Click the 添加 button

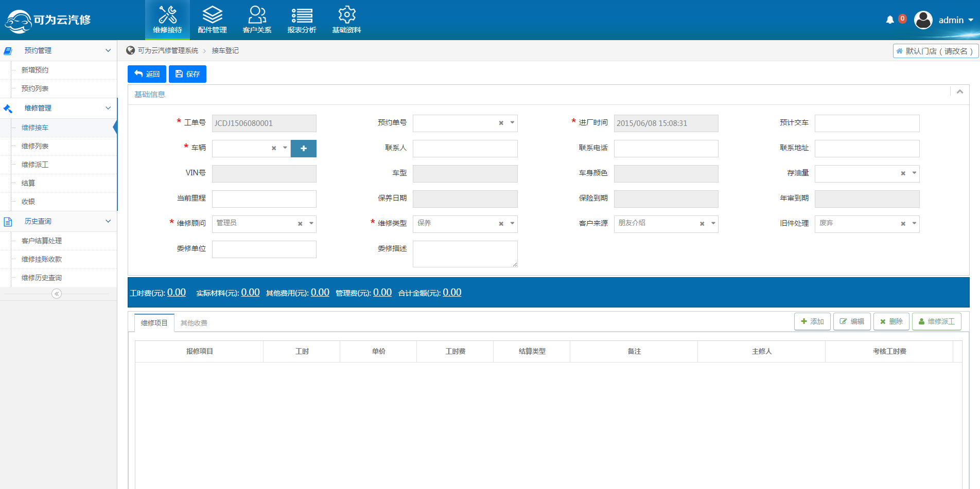tap(812, 321)
